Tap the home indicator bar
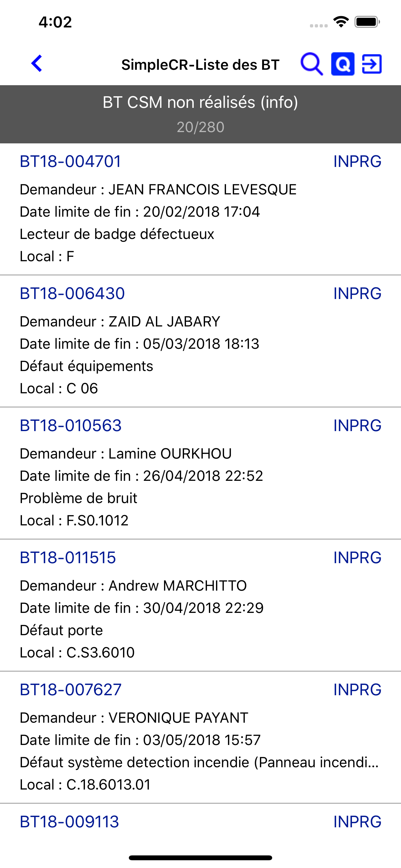Image resolution: width=401 pixels, height=868 pixels. (x=200, y=858)
